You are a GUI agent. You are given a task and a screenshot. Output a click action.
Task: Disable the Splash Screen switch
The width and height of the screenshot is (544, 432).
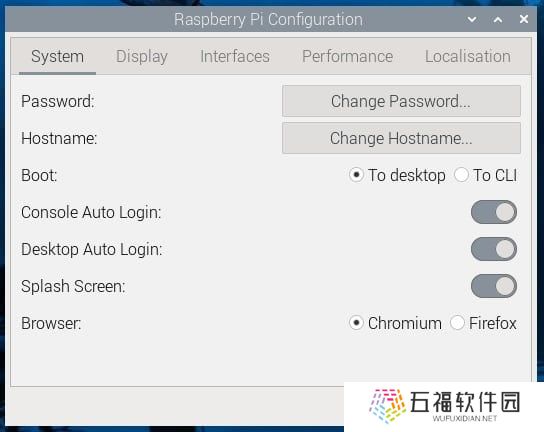coord(494,286)
